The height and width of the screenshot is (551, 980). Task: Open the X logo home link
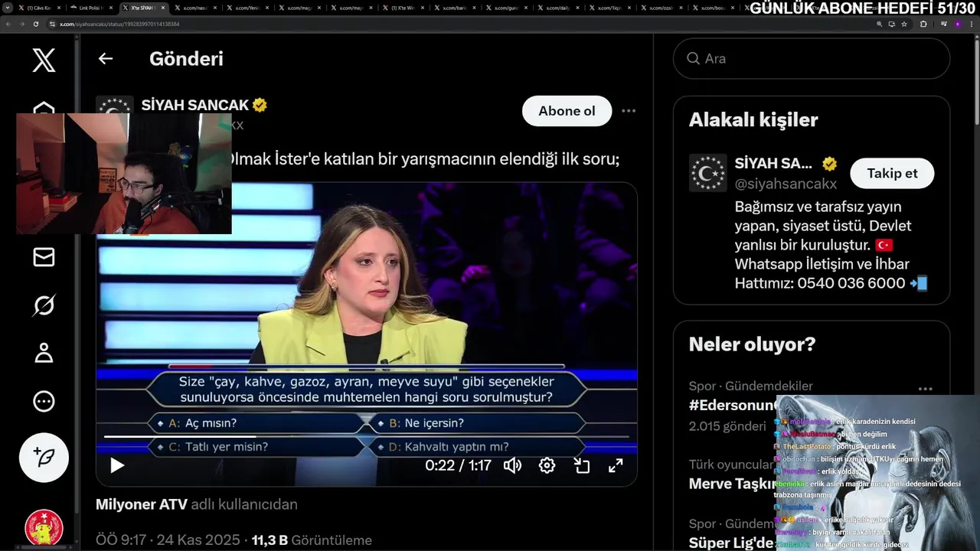pos(44,59)
